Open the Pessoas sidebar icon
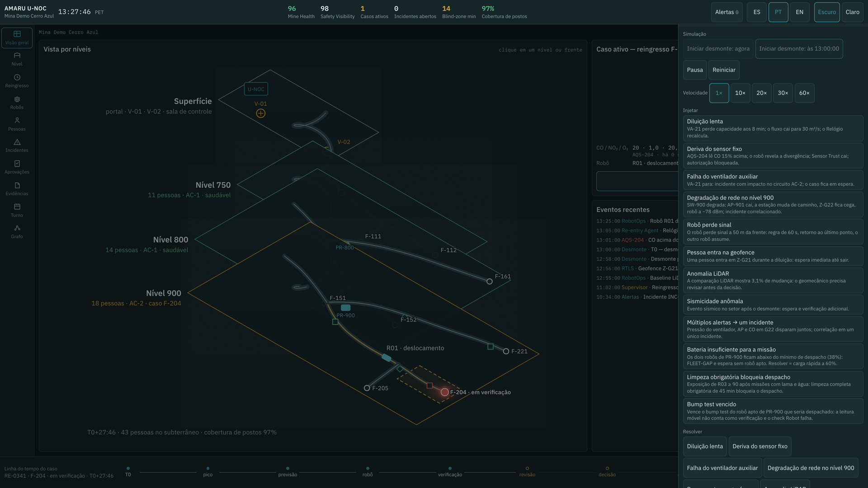Screen dimensions: 868x488 click(17, 124)
